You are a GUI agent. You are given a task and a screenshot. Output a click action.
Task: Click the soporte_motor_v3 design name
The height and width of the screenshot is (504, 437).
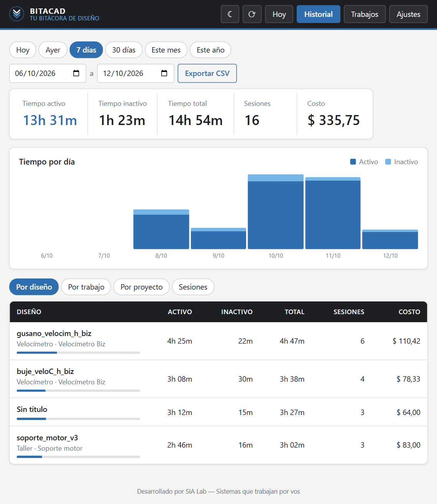coord(48,438)
